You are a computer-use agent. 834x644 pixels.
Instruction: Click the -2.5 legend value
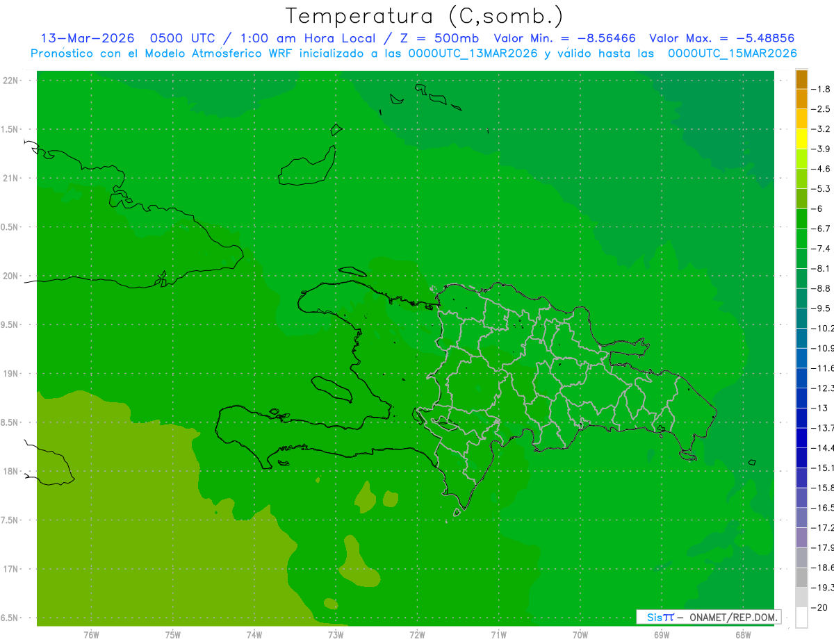(x=821, y=109)
